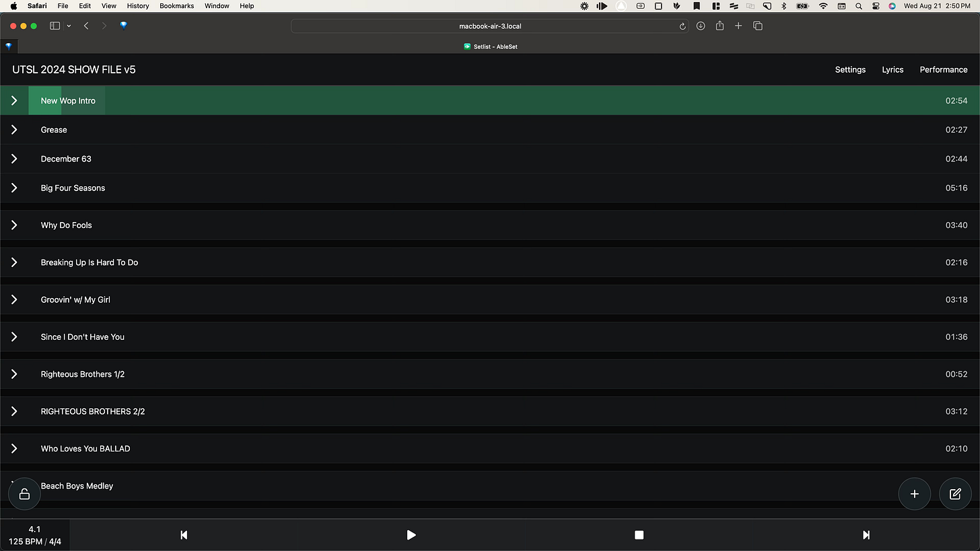The height and width of the screenshot is (551, 980).
Task: Select RIGHTEOUS BROTHERS 2/2 song
Action: coord(93,411)
